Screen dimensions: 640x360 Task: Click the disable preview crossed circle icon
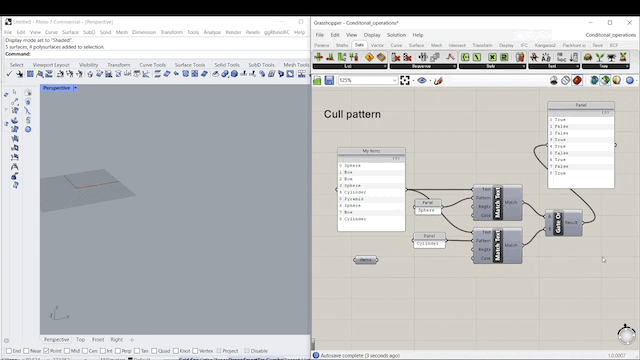[x=565, y=80]
